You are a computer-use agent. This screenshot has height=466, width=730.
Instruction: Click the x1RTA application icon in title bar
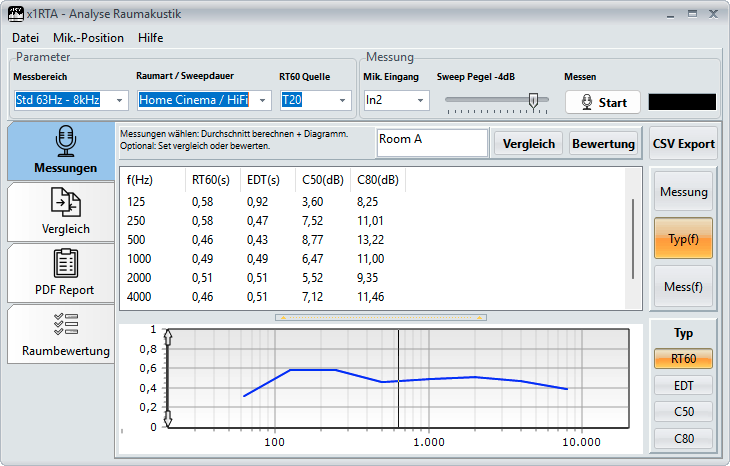(13, 14)
